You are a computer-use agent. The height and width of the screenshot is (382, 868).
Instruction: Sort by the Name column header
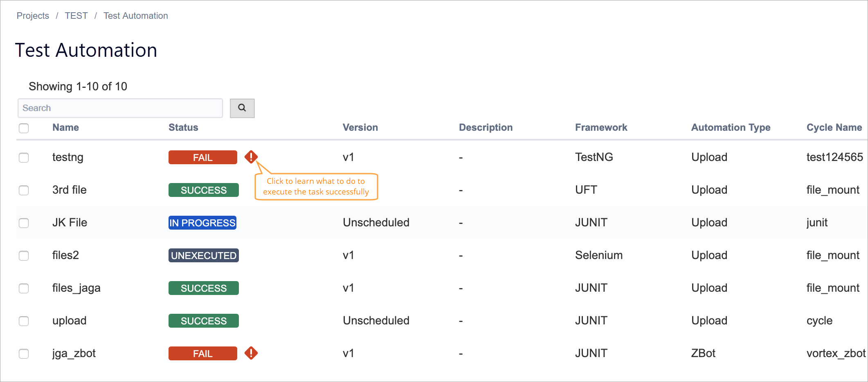point(65,127)
